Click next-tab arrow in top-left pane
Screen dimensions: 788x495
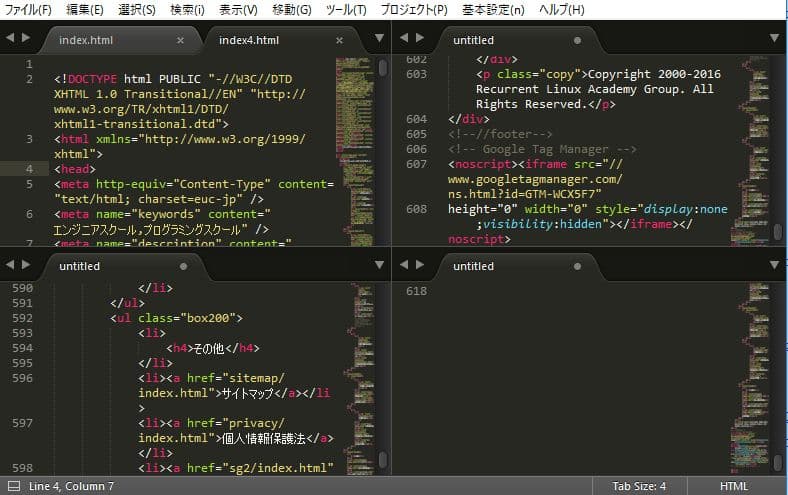click(24, 40)
